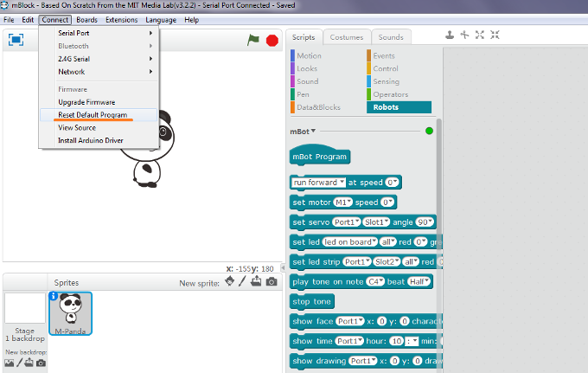Open the M1 motor dropdown
Viewport: 588px width, 373px height.
342,203
